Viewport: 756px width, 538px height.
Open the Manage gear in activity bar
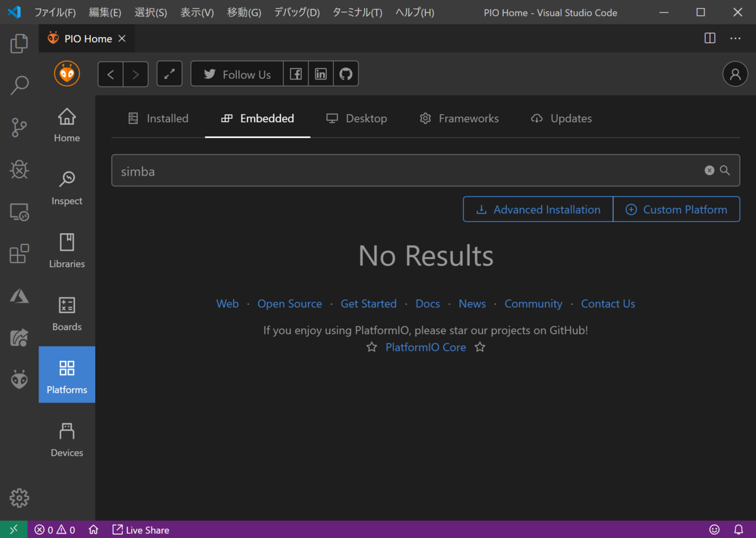(x=19, y=498)
